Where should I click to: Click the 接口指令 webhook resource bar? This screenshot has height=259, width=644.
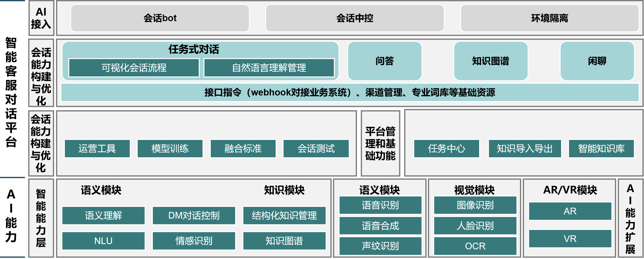coord(350,92)
